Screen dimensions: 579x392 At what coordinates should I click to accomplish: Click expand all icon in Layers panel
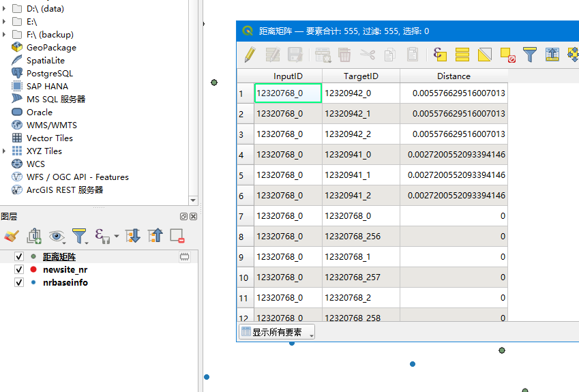point(133,236)
